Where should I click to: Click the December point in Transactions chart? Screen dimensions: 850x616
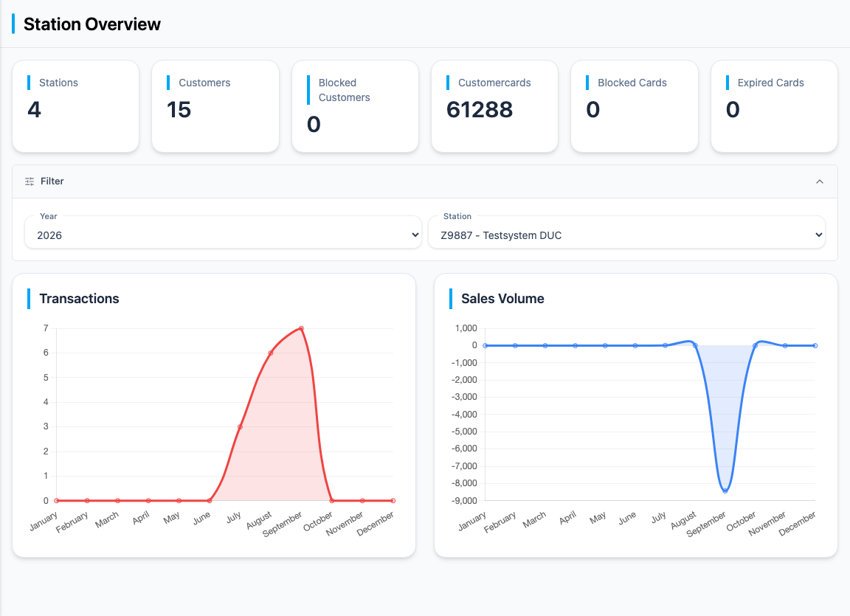[393, 501]
